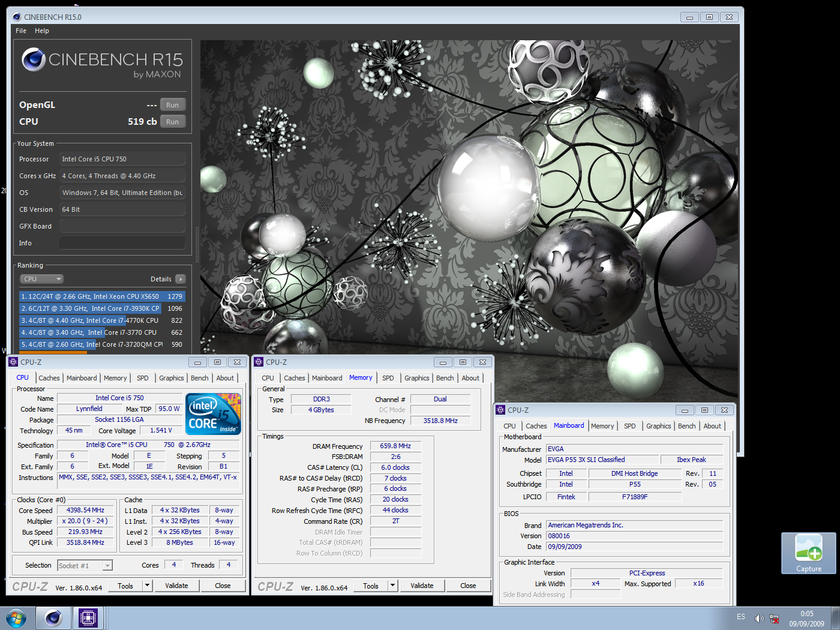Select SPD tab in Mainboard CPU-Z window
This screenshot has width=840, height=630.
coord(630,426)
